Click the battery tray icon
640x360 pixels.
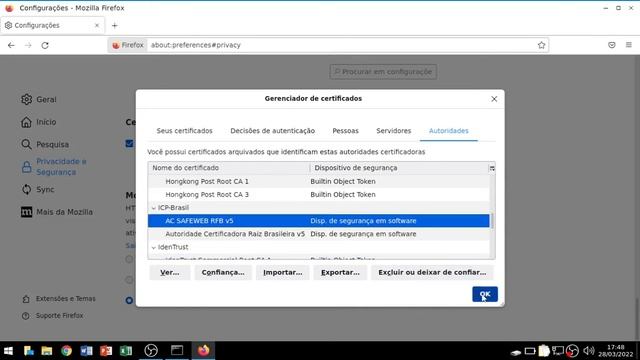pyautogui.click(x=530, y=351)
